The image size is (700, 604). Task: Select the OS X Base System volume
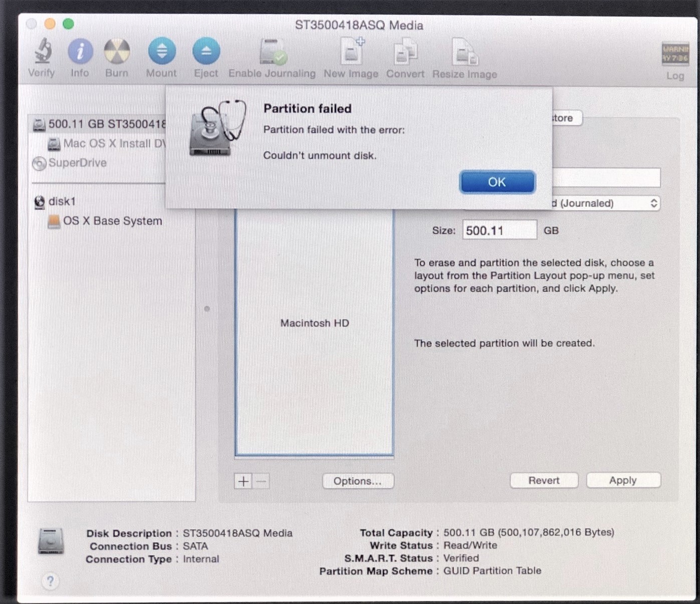105,221
